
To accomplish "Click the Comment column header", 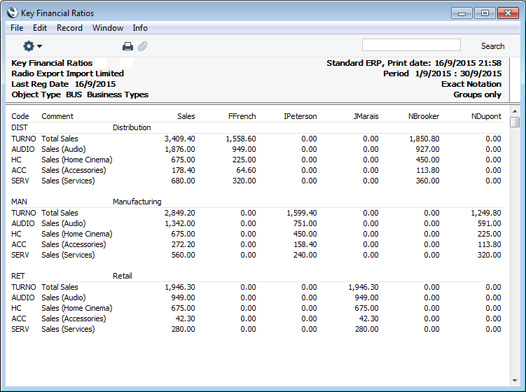I will [57, 116].
